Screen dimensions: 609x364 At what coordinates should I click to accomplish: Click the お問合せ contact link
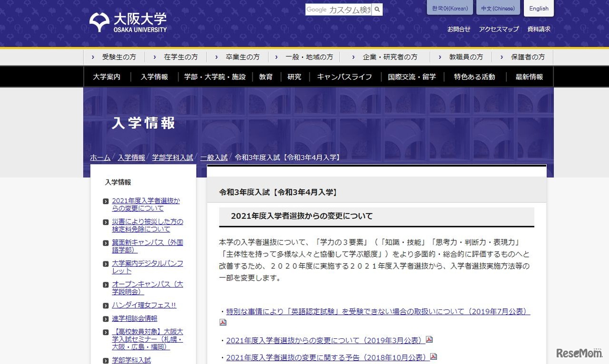[458, 29]
